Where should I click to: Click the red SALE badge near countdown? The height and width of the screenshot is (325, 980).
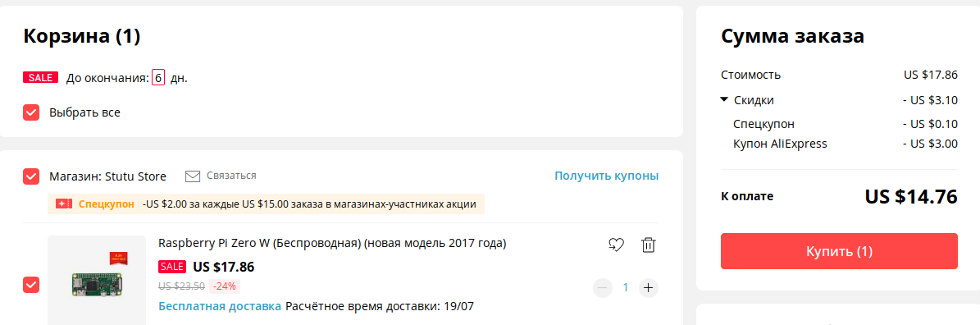click(x=40, y=78)
